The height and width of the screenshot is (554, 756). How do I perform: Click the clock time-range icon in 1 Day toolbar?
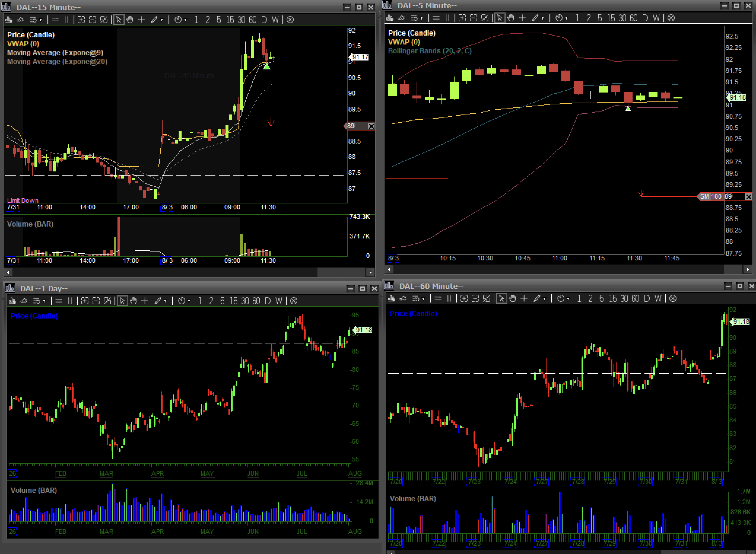pos(182,301)
